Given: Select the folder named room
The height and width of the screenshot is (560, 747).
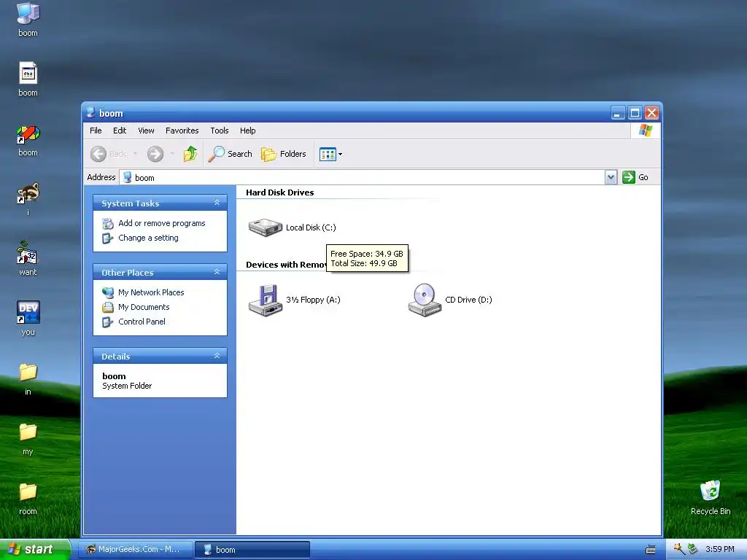Looking at the screenshot, I should point(28,492).
